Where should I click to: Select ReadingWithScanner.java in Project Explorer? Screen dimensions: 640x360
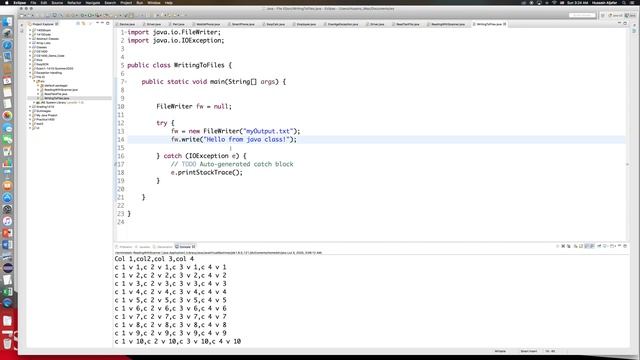(61, 90)
